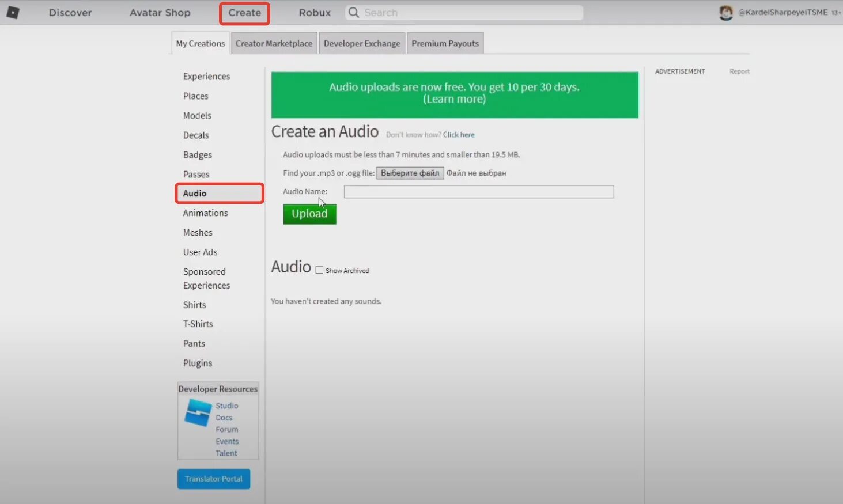Open the Avatar Shop menu
843x504 pixels.
click(x=160, y=13)
